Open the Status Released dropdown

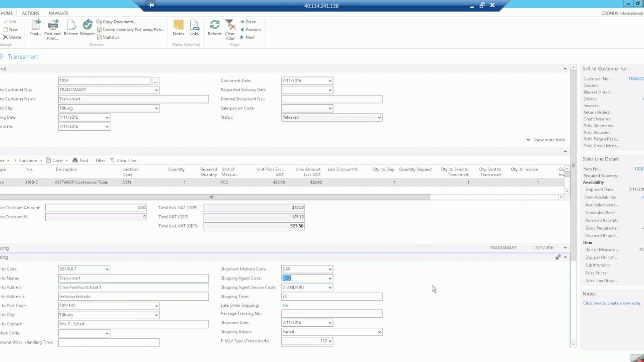[x=379, y=117]
